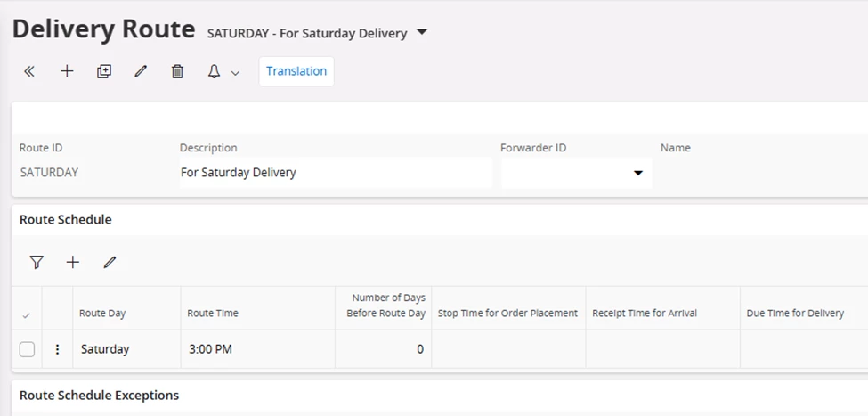Click the Description input field
The width and height of the screenshot is (868, 416).
click(335, 173)
